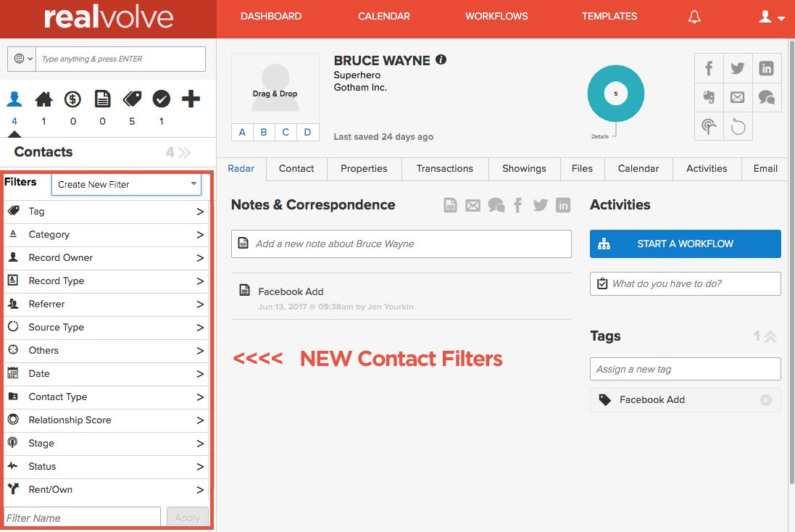Click the START A WORKFLOW button
795x532 pixels.
tap(685, 244)
